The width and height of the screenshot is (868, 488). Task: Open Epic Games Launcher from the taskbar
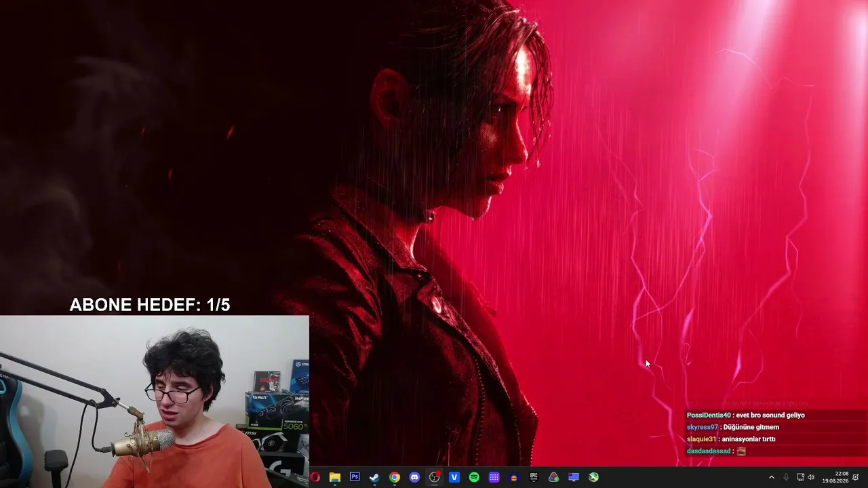coord(534,477)
